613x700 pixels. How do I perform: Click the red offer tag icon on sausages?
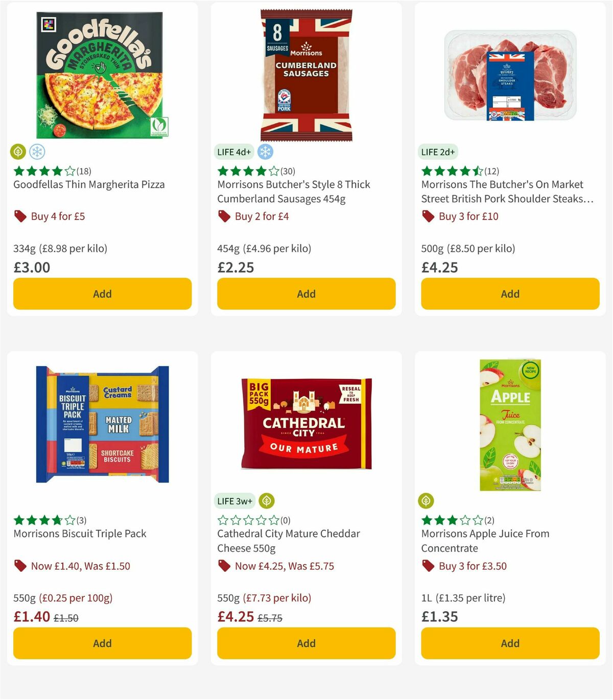224,216
